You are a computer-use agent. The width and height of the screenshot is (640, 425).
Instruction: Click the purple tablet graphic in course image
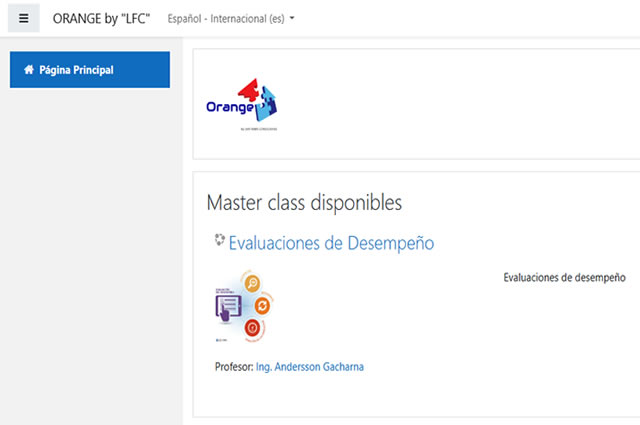point(228,303)
